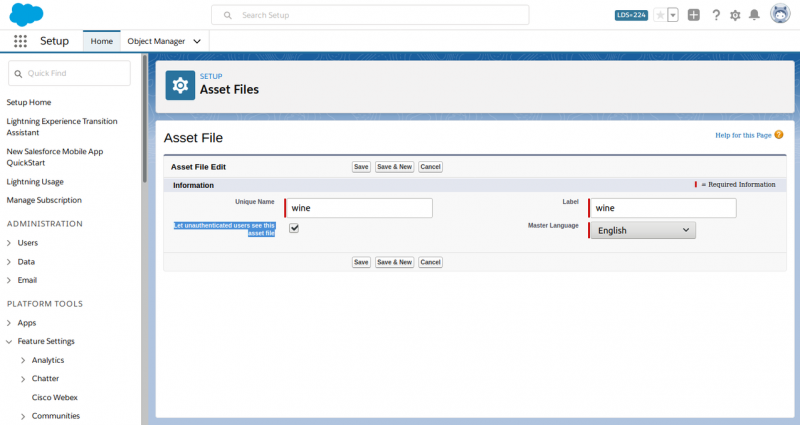The width and height of the screenshot is (800, 425).
Task: Click the Asset File heading text
Action: click(x=193, y=138)
